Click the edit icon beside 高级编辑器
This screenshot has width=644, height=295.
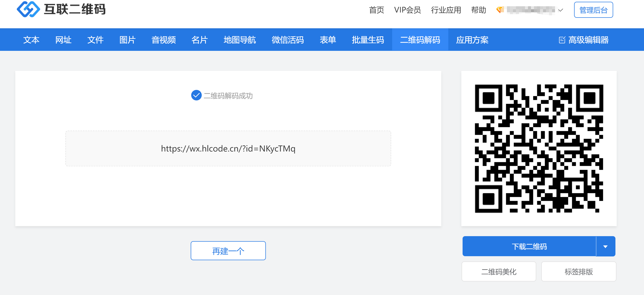pyautogui.click(x=562, y=40)
